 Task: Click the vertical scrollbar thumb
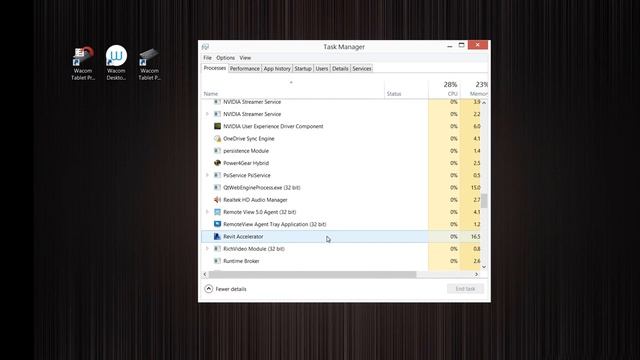[484, 201]
